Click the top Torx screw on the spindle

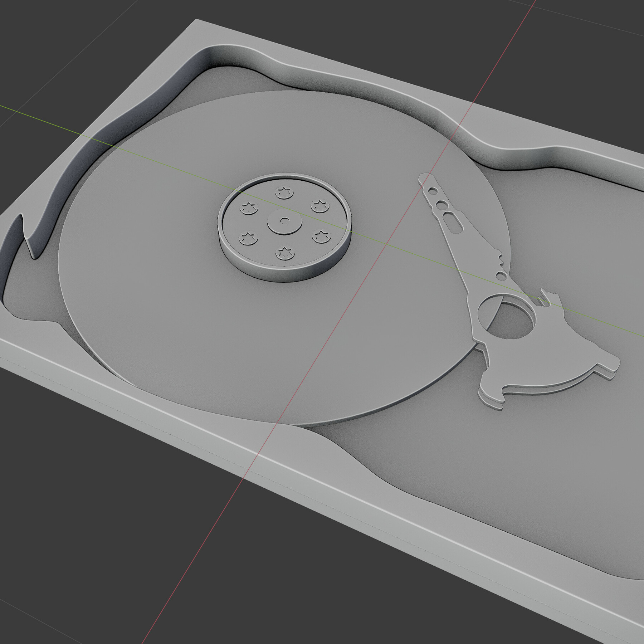click(x=284, y=192)
